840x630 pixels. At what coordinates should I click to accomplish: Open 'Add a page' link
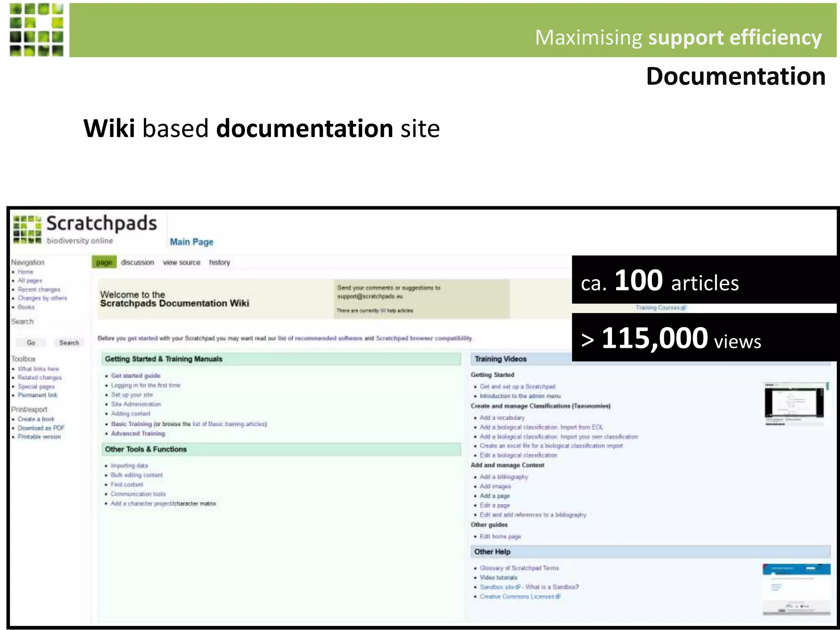[x=495, y=496]
